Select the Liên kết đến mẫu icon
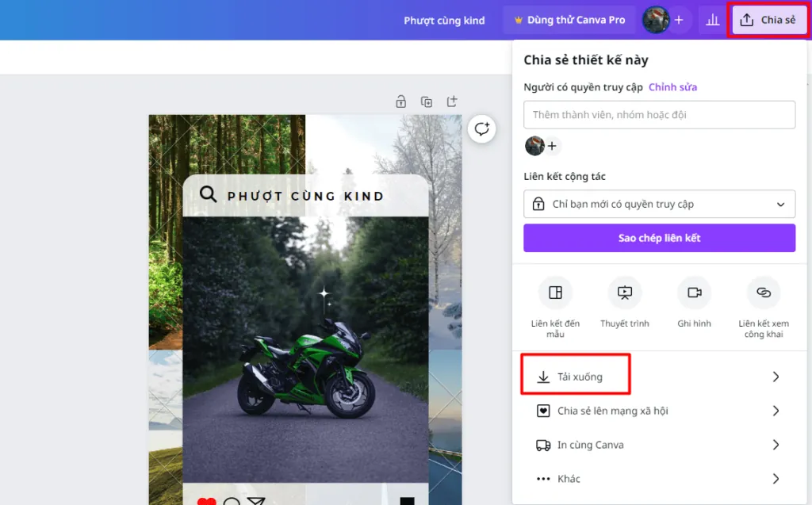Image resolution: width=812 pixels, height=505 pixels. click(555, 293)
